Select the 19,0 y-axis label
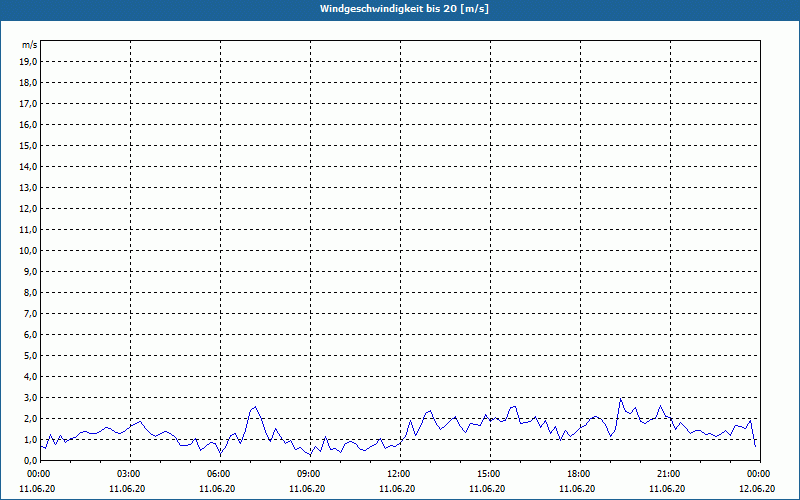The width and height of the screenshot is (800, 500). 29,62
